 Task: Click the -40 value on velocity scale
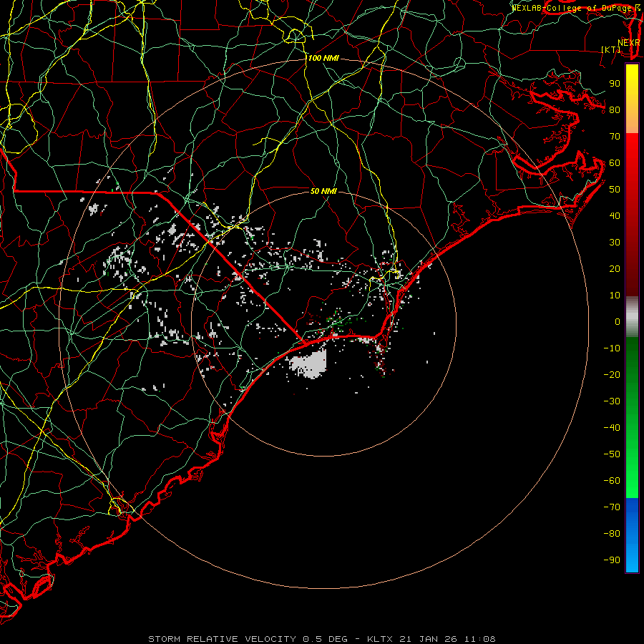(612, 428)
